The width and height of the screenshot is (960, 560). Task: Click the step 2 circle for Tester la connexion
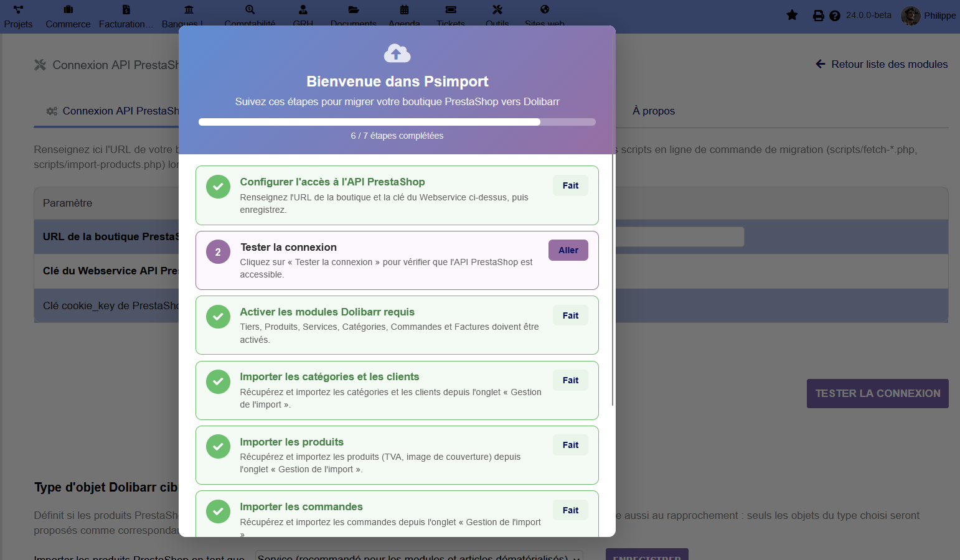tap(218, 252)
